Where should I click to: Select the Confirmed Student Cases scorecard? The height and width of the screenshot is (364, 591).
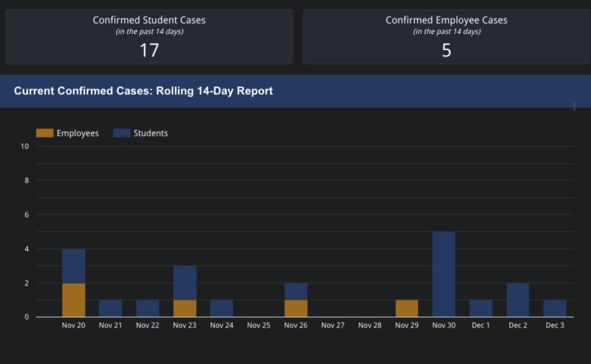pyautogui.click(x=149, y=36)
